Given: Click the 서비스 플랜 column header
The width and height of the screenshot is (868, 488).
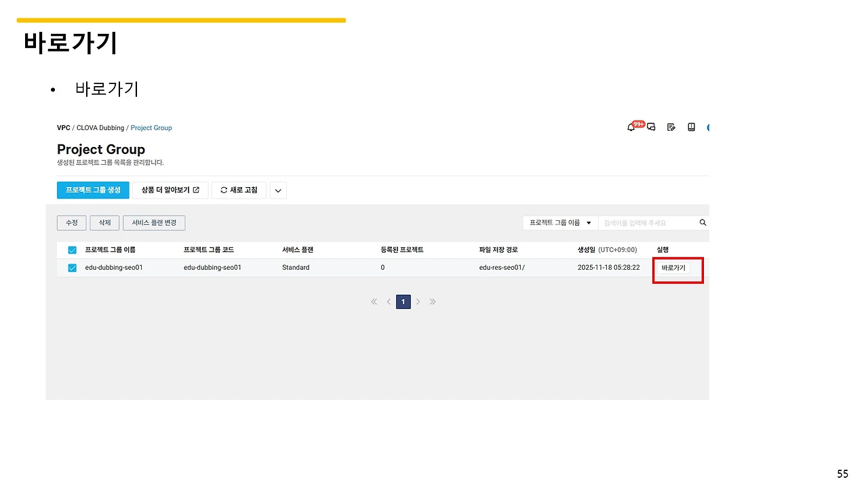Looking at the screenshot, I should 298,250.
